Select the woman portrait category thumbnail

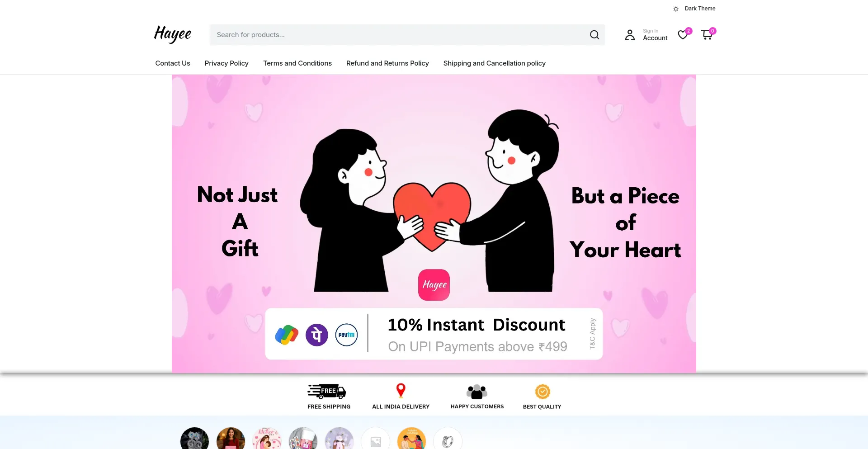(x=231, y=439)
